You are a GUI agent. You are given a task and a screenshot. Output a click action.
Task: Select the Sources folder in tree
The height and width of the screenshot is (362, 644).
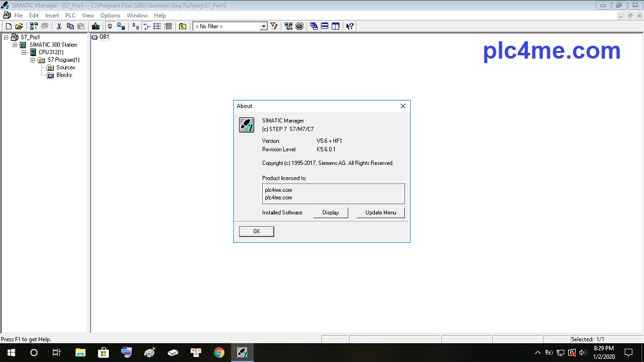(65, 68)
